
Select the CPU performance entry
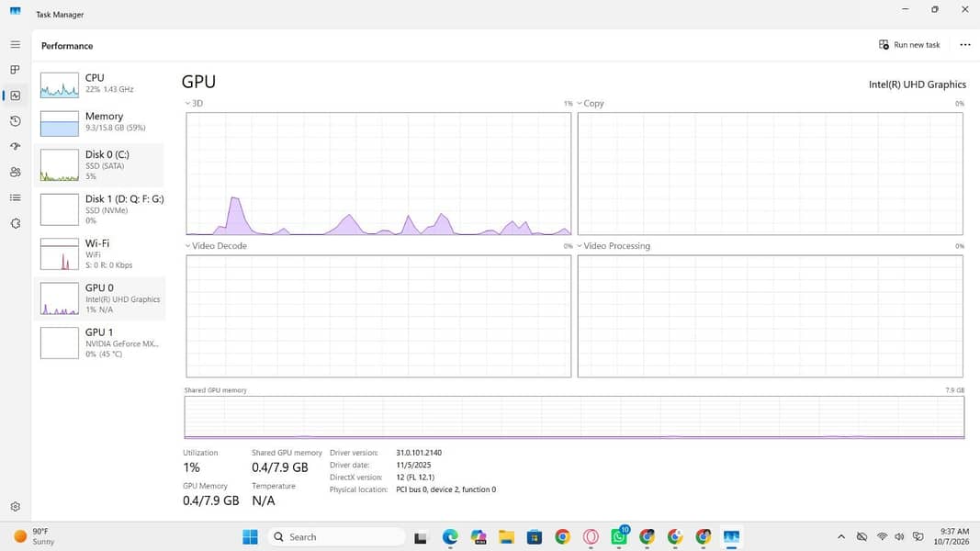click(99, 84)
